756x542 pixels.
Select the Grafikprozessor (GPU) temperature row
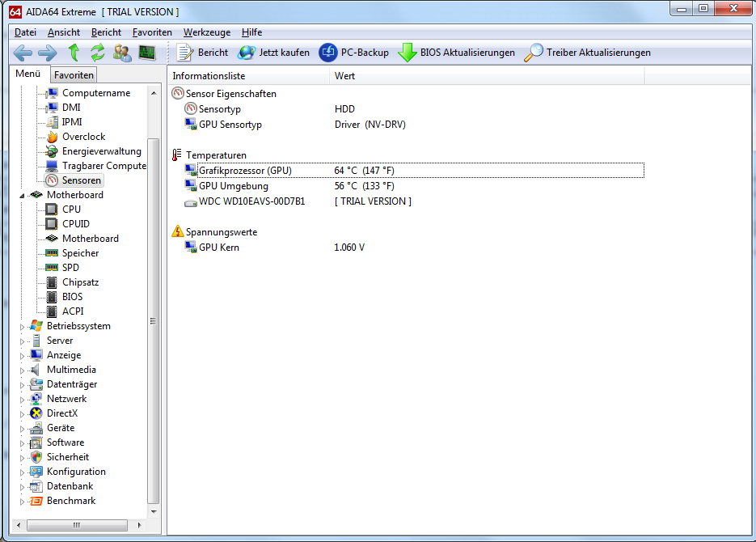(x=414, y=171)
